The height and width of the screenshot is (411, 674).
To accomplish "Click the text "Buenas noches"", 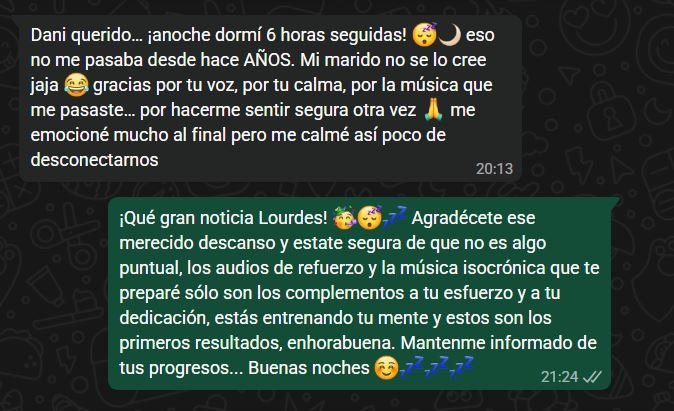I will pyautogui.click(x=309, y=368).
